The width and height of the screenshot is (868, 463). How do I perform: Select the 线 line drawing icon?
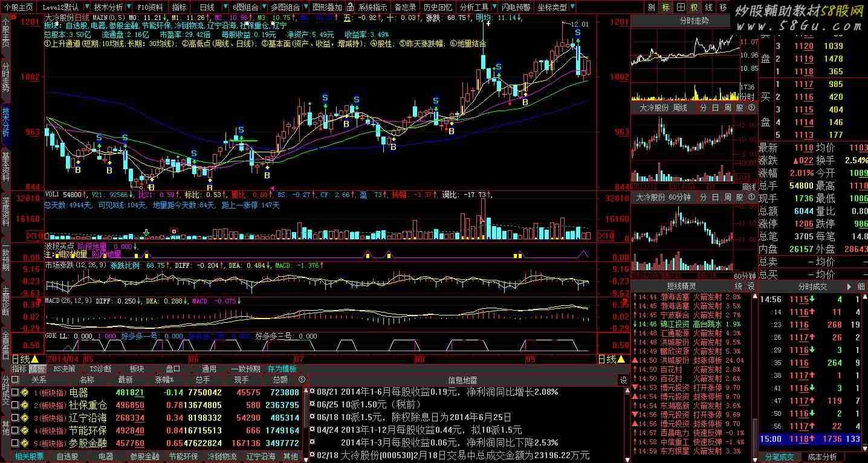[709, 7]
